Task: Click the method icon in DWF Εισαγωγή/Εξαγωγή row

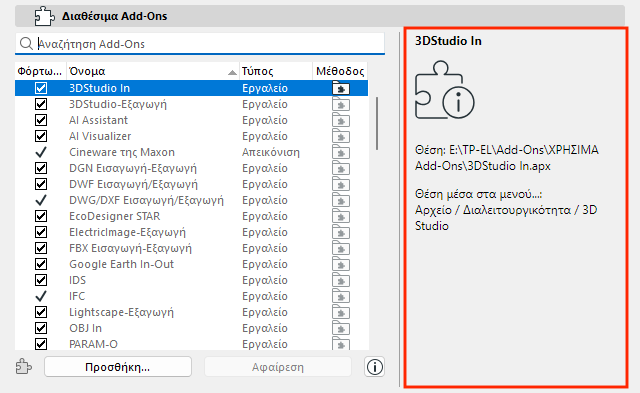Action: tap(341, 184)
